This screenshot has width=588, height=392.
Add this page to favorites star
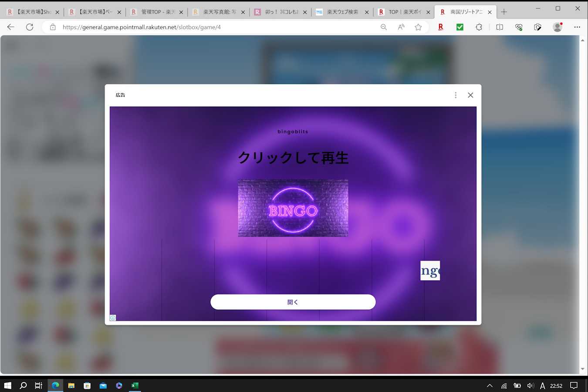point(418,27)
